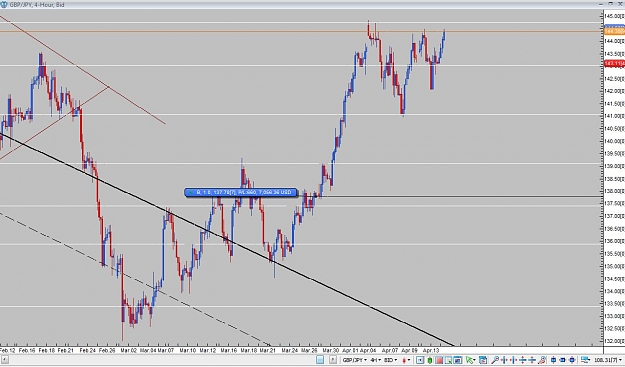The height and width of the screenshot is (367, 625).
Task: Click the red 143.11 price marker on the axis
Action: coord(614,63)
